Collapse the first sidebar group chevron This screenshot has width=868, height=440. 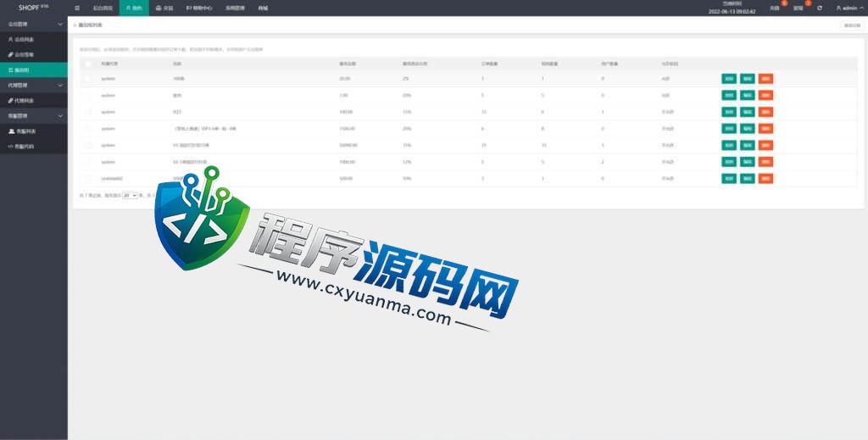pos(60,25)
